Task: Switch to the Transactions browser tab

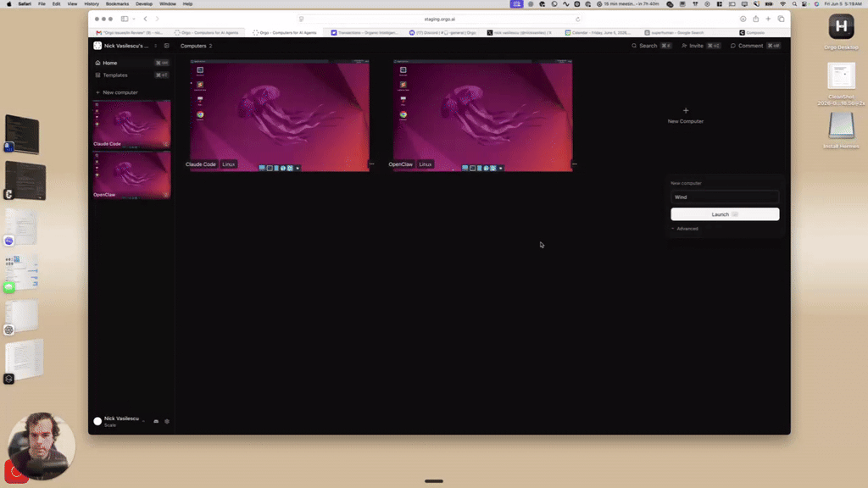Action: tap(364, 33)
